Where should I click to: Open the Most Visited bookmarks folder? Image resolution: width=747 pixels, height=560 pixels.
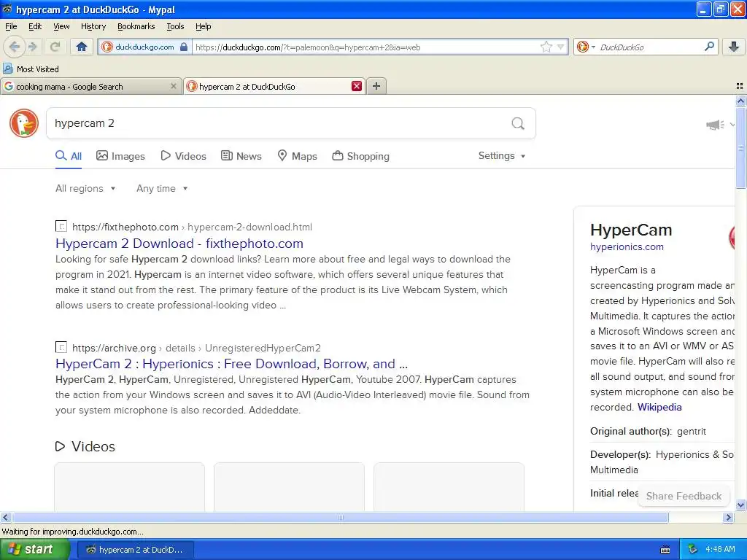31,69
